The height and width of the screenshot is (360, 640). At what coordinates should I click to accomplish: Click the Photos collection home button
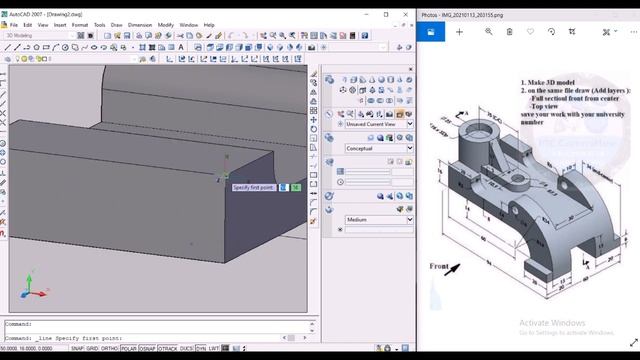431,32
